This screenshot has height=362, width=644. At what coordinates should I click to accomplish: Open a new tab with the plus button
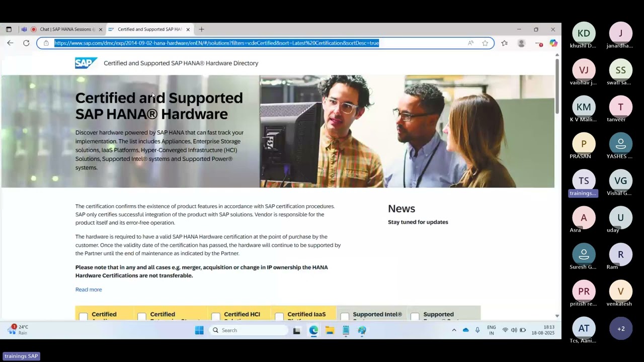[201, 29]
